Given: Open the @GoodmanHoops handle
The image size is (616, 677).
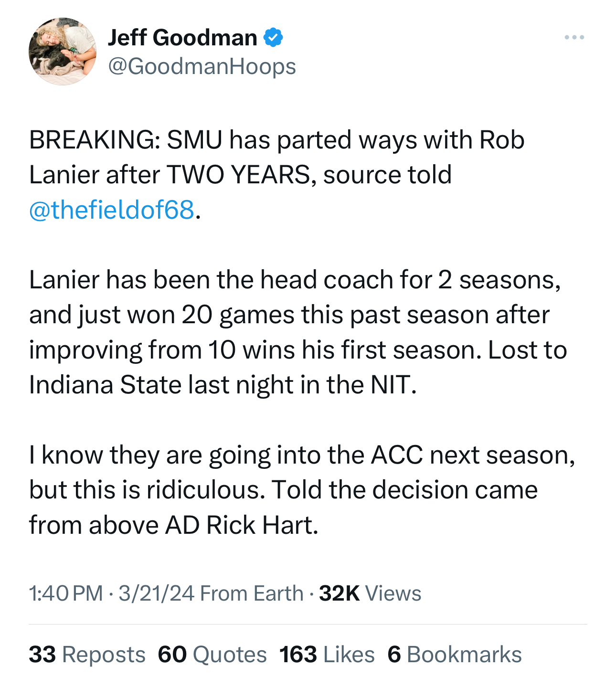Looking at the screenshot, I should click(202, 66).
